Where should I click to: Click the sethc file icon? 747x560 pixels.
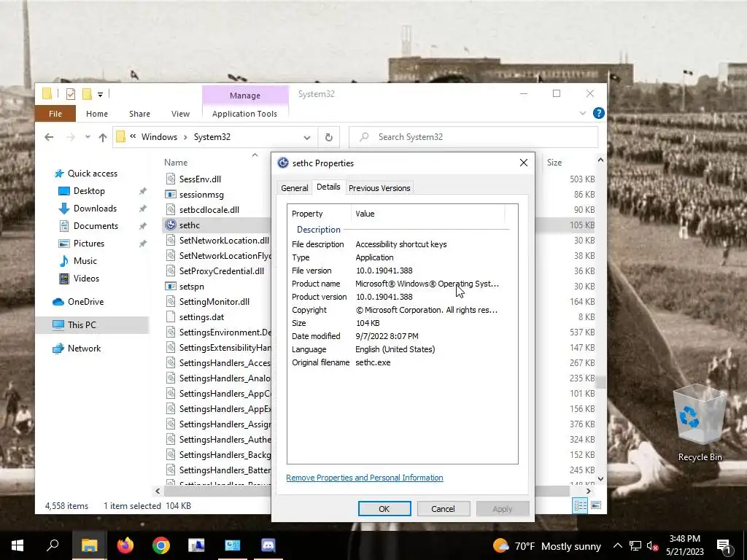[171, 225]
